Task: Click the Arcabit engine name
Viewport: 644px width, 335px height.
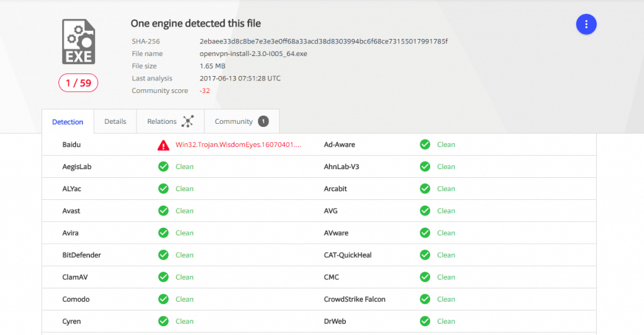Action: click(336, 189)
